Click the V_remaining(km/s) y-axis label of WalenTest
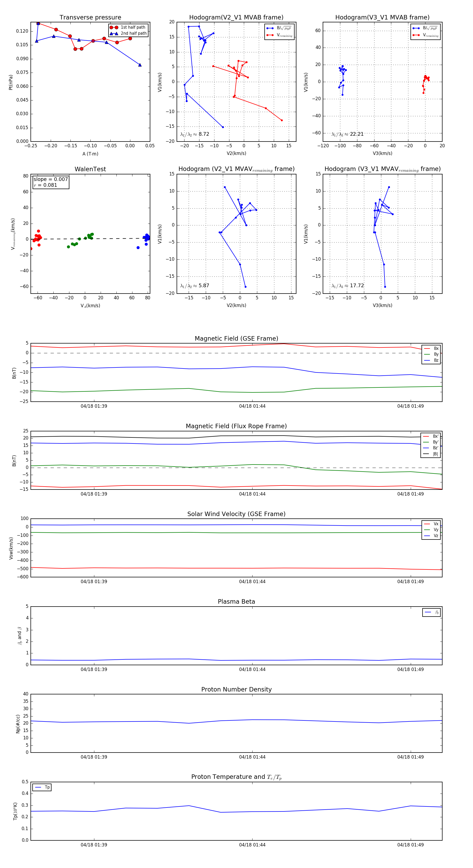473x868 pixels. pyautogui.click(x=13, y=234)
